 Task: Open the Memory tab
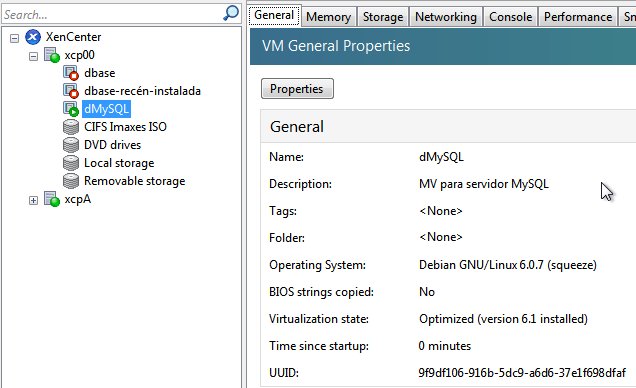click(329, 17)
